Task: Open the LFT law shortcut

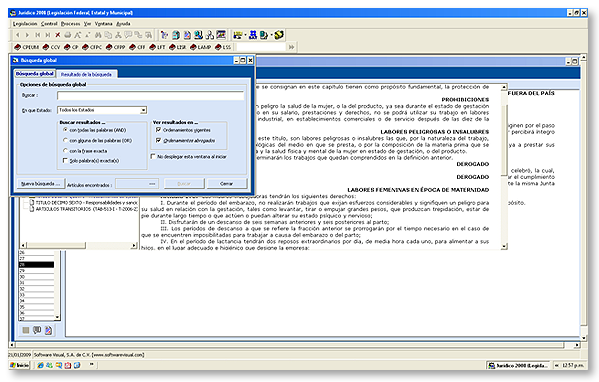Action: (x=157, y=47)
